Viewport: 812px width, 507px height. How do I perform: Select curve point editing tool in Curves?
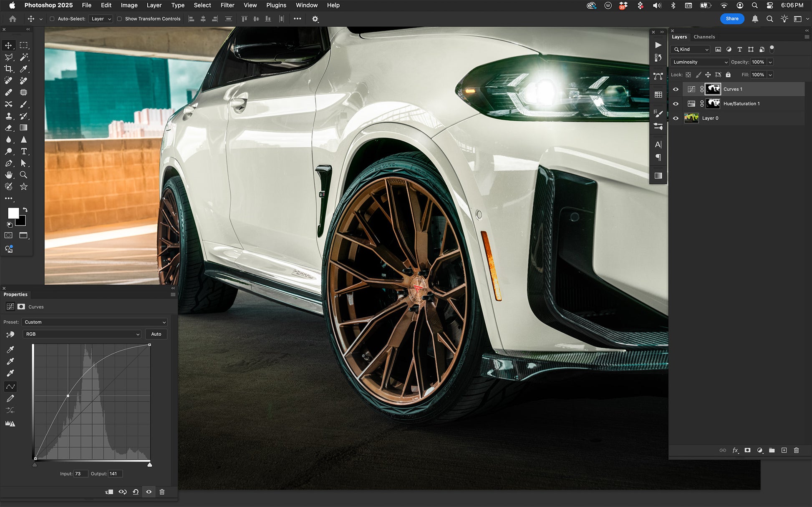[10, 387]
